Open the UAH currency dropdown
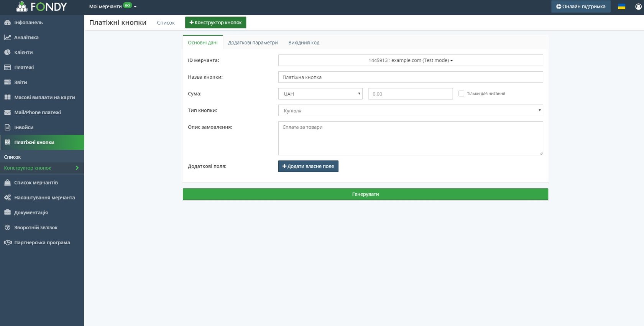 320,94
